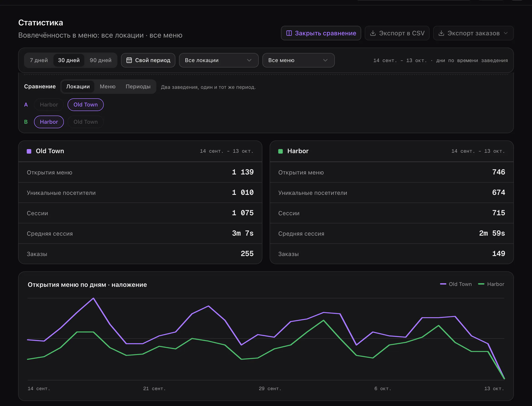The height and width of the screenshot is (406, 532).
Task: Click Harbor Заказы value 149
Action: point(498,254)
